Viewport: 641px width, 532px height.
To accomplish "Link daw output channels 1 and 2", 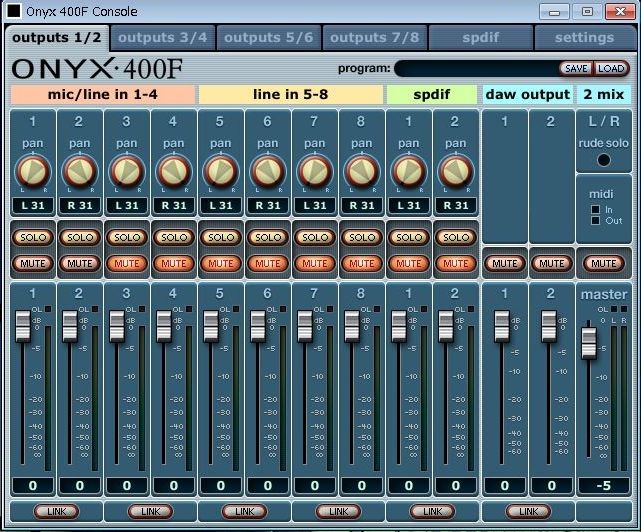I will (529, 511).
